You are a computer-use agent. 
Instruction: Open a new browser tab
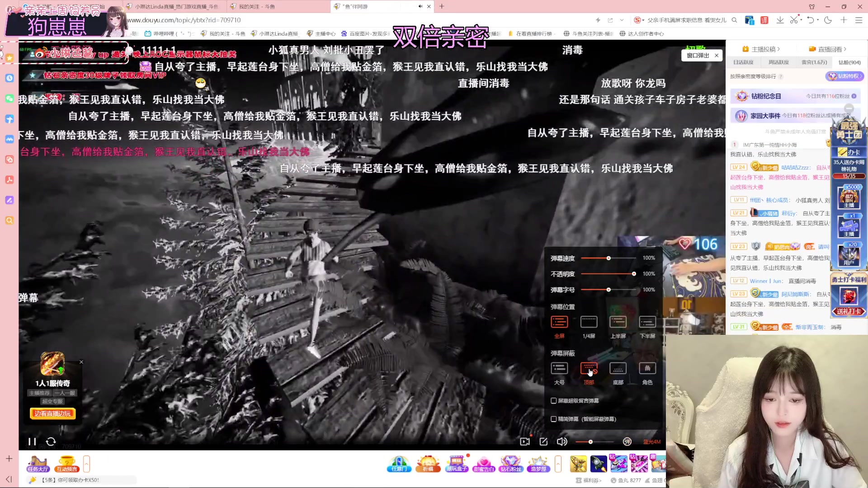click(442, 6)
